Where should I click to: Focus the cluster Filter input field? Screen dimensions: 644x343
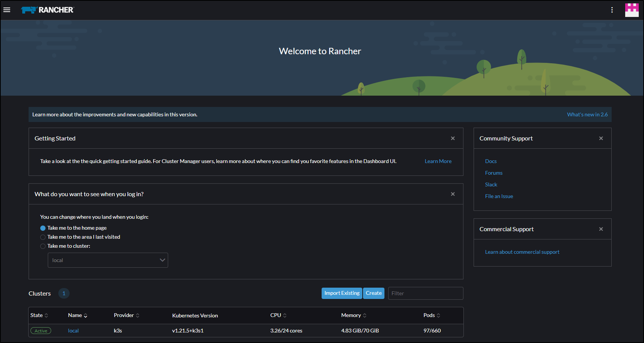coord(425,293)
